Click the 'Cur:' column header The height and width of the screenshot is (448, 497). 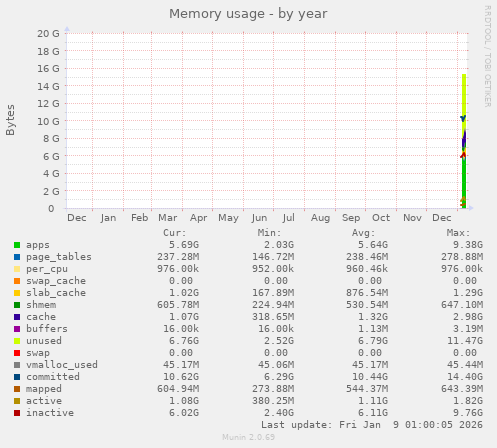174,233
